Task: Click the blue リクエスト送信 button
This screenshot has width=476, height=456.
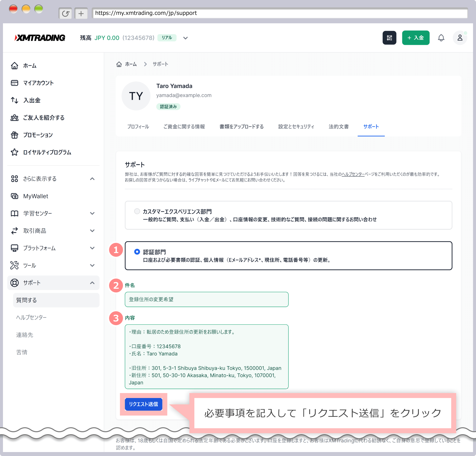Action: point(144,404)
